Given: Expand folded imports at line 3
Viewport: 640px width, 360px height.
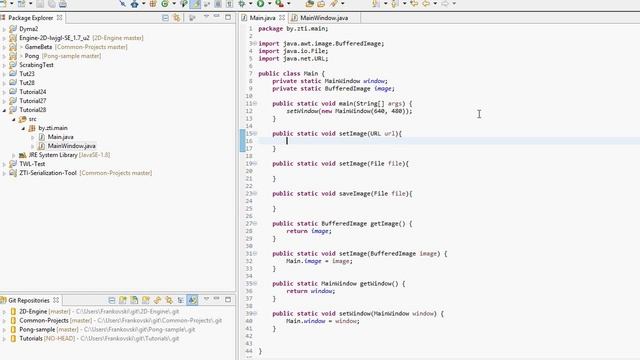Looking at the screenshot, I should pyautogui.click(x=256, y=44).
